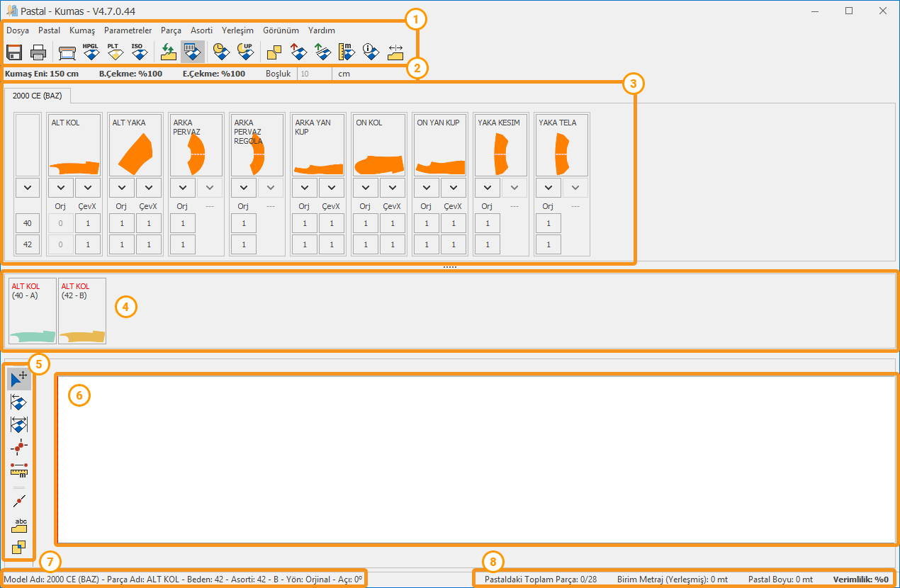Click the Boşluk value input field

313,73
